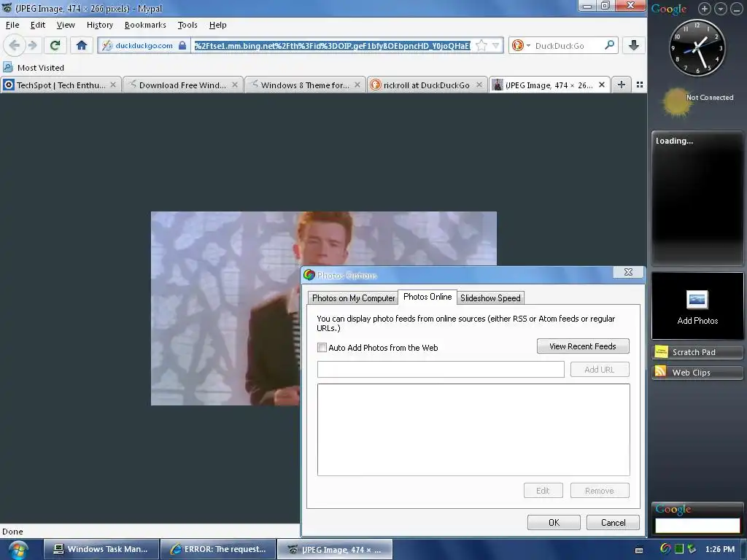Open the Help menu
Viewport: 747px width, 560px height.
pos(217,25)
